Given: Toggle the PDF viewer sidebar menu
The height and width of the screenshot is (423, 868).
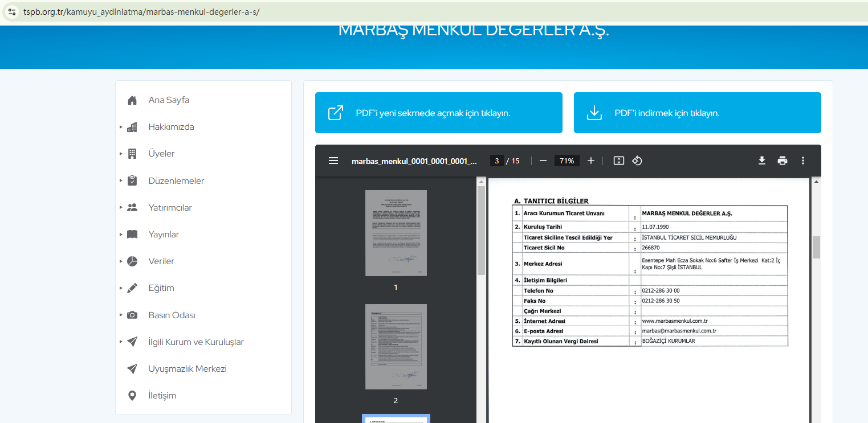Looking at the screenshot, I should (333, 161).
